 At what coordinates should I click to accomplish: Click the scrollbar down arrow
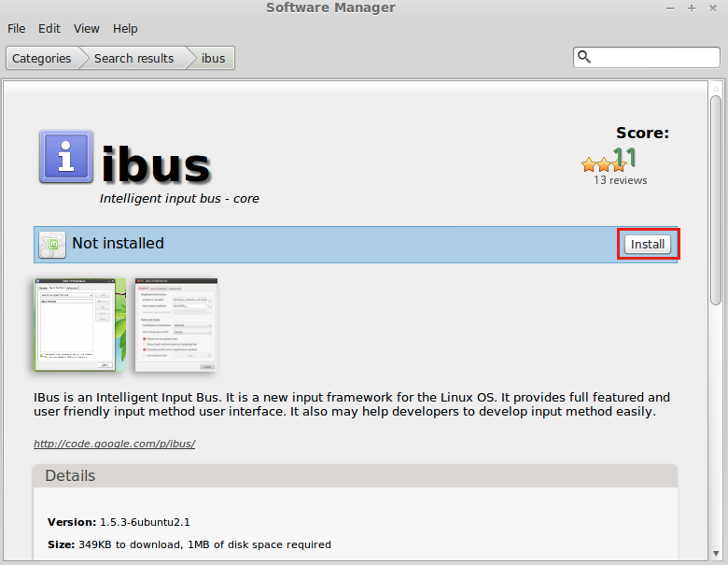coord(716,553)
